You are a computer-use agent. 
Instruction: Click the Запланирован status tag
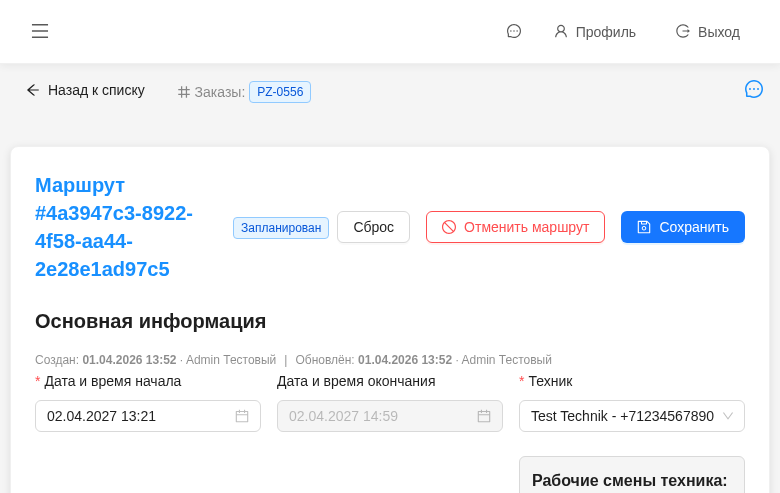click(281, 228)
